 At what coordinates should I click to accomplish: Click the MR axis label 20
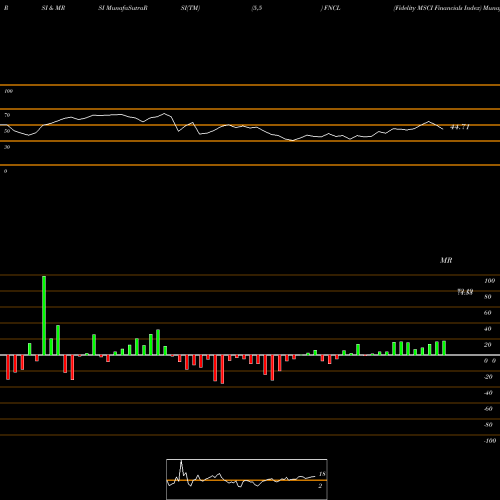click(488, 345)
